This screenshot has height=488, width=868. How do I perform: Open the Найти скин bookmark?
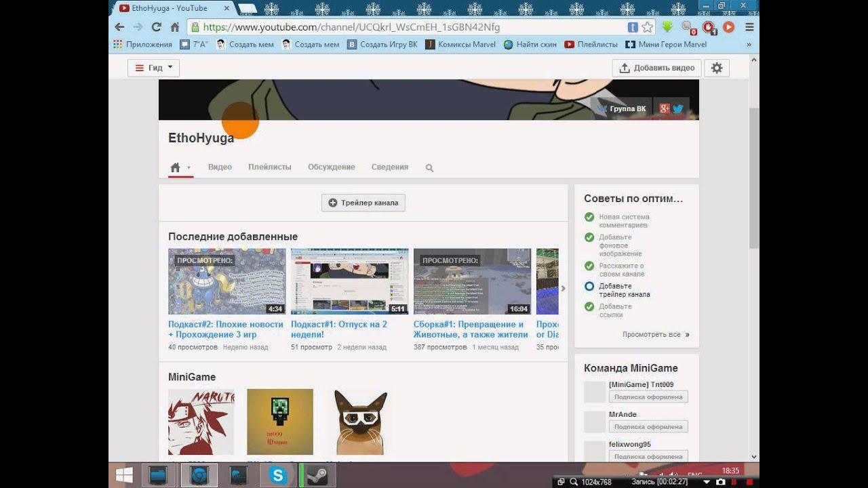pos(530,45)
